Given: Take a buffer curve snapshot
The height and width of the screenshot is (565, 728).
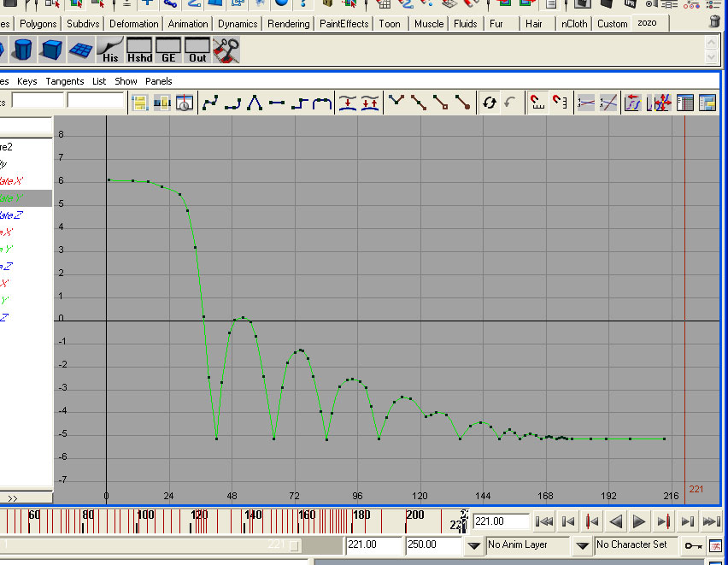Looking at the screenshot, I should point(348,103).
